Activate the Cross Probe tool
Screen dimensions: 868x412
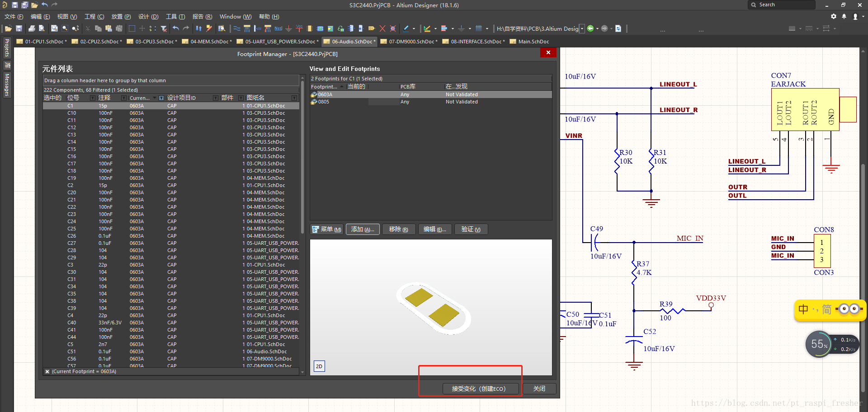[209, 28]
